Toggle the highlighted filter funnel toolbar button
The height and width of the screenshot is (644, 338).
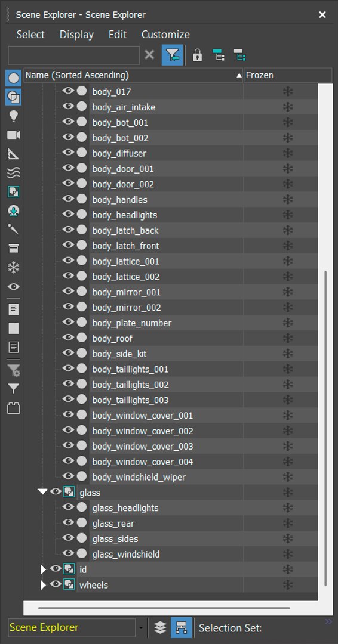173,55
